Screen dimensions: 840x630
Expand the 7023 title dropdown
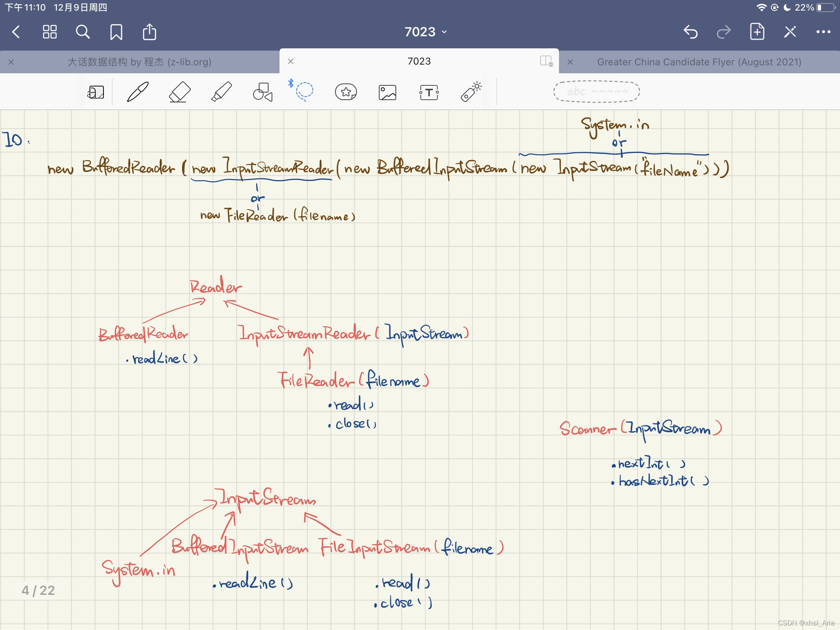pos(425,32)
